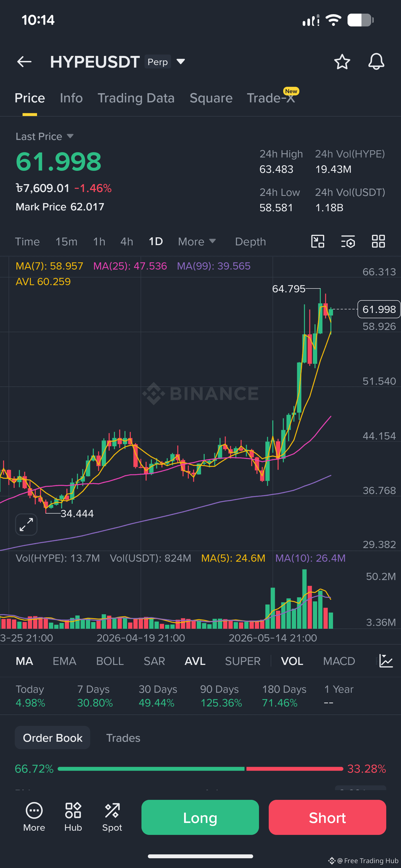This screenshot has width=401, height=868.
Task: Tap the 30 Days 49.44% performance
Action: coord(158,696)
